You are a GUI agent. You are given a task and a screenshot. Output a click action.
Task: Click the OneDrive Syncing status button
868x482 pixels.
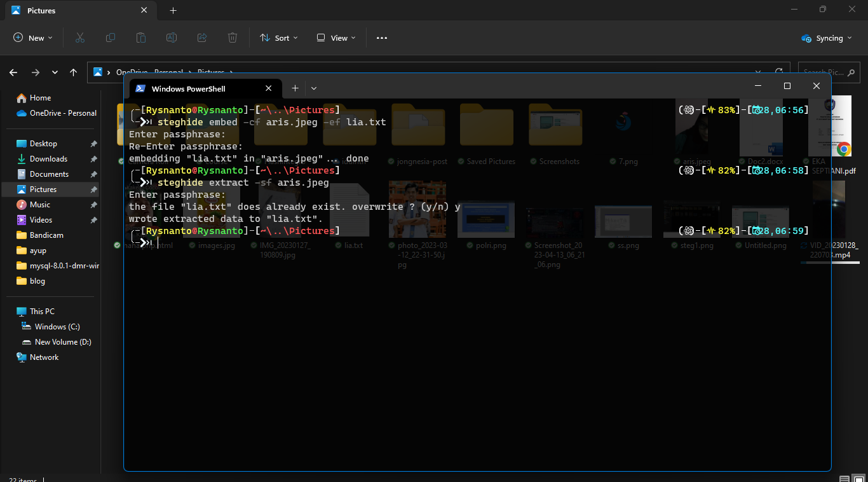[x=826, y=38]
